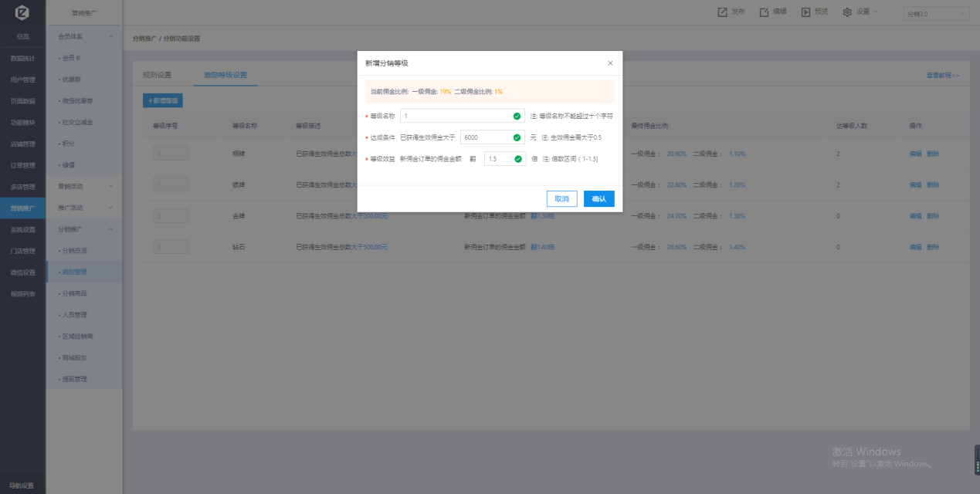This screenshot has width=980, height=494.
Task: Click the 预览 preview play icon
Action: tap(805, 12)
